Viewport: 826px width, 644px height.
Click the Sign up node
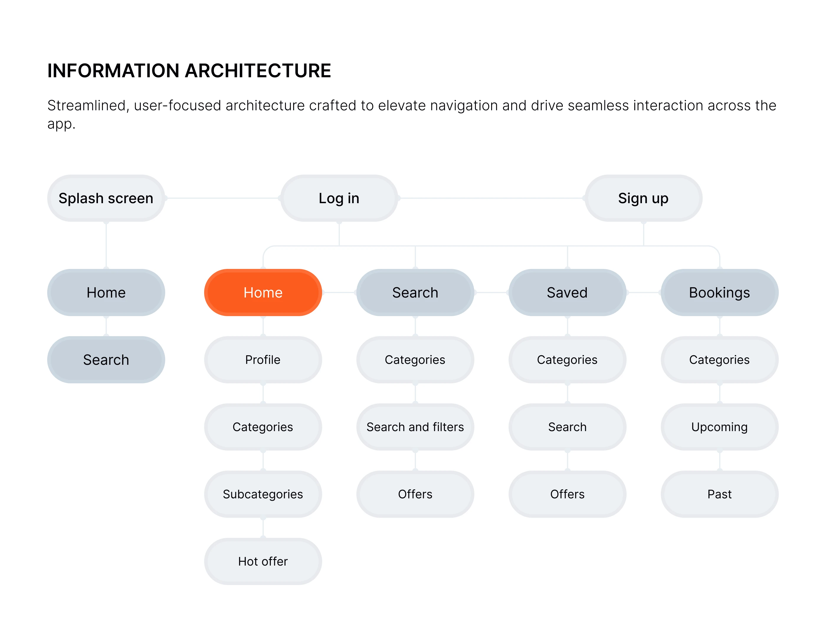643,198
